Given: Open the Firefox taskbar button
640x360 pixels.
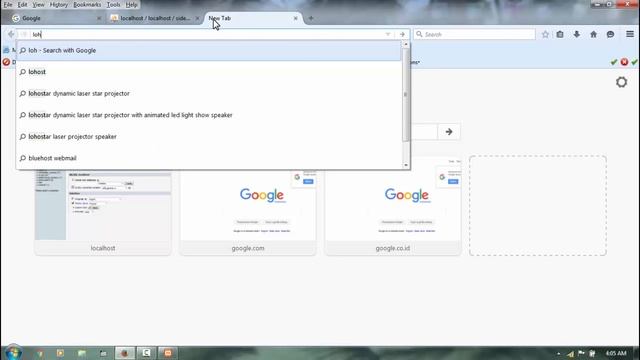Looking at the screenshot, I should pyautogui.click(x=124, y=353).
